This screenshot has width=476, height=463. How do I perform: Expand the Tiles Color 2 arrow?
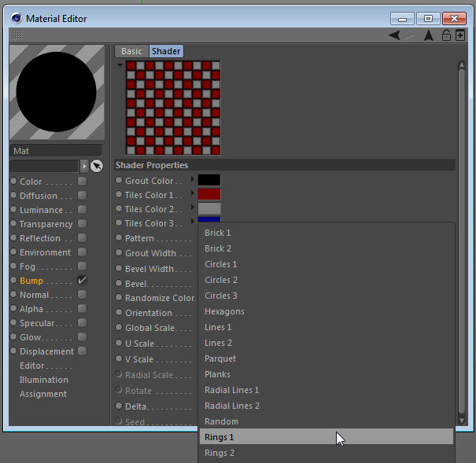point(192,207)
